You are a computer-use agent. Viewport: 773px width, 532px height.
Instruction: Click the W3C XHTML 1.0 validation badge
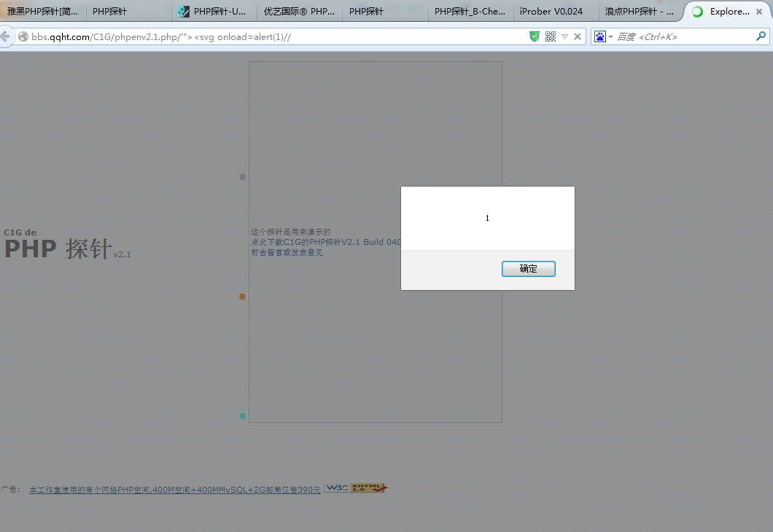pyautogui.click(x=356, y=488)
